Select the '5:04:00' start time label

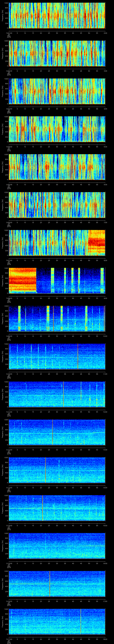click(9, 147)
